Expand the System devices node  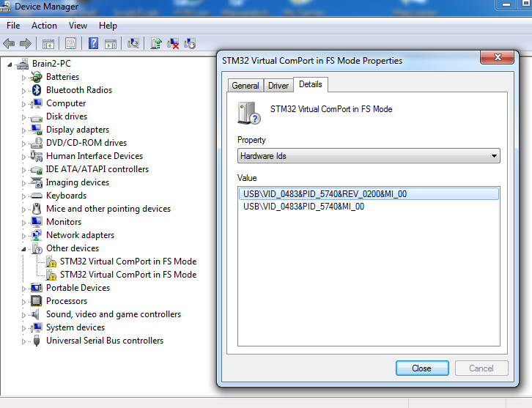pyautogui.click(x=23, y=327)
